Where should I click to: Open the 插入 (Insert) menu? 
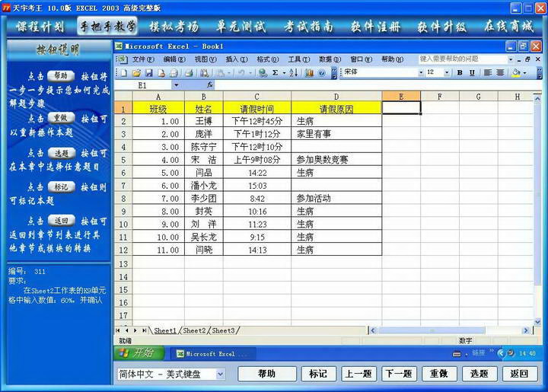tap(237, 59)
